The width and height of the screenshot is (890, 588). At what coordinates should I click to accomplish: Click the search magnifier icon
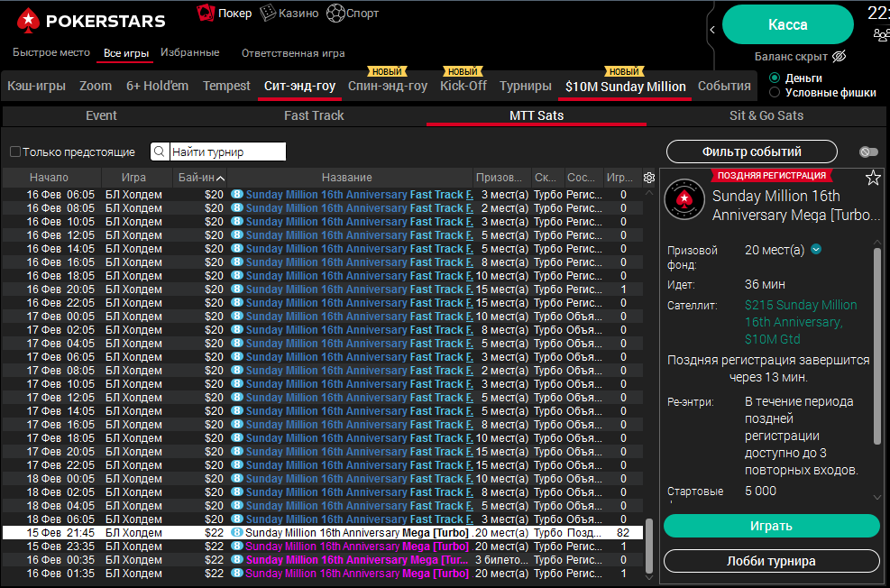160,152
